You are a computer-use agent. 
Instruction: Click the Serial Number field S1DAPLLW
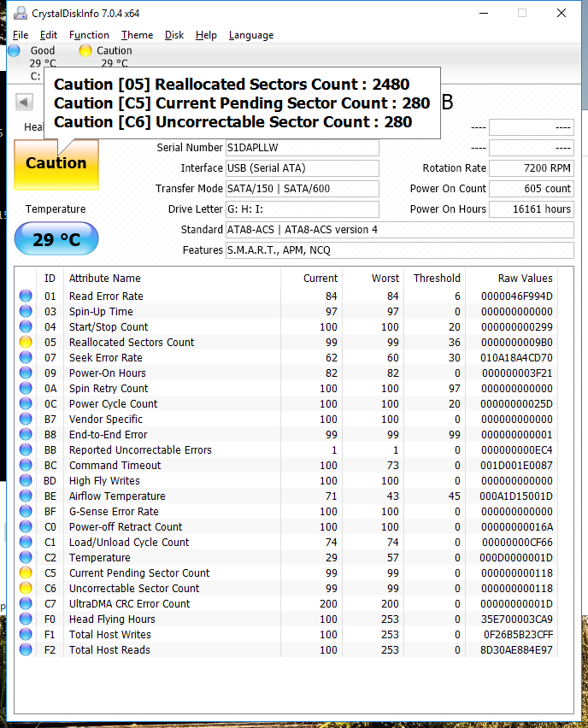303,148
